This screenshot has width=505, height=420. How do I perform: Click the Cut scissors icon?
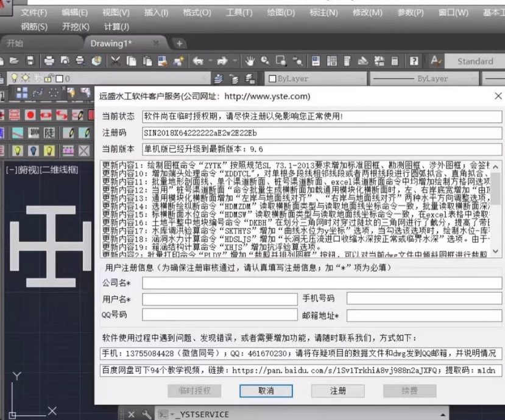115,61
